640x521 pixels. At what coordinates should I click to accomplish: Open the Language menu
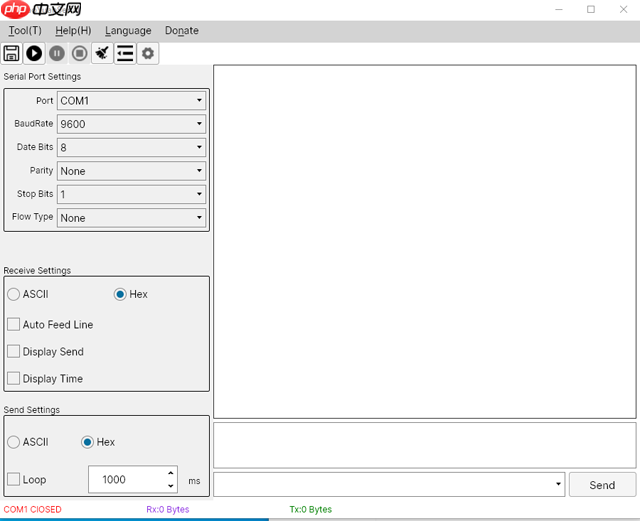(x=128, y=31)
